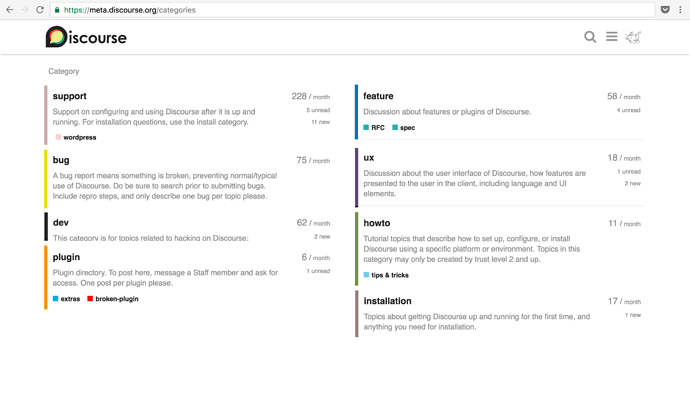
Task: View 2 new in ux
Action: [632, 183]
